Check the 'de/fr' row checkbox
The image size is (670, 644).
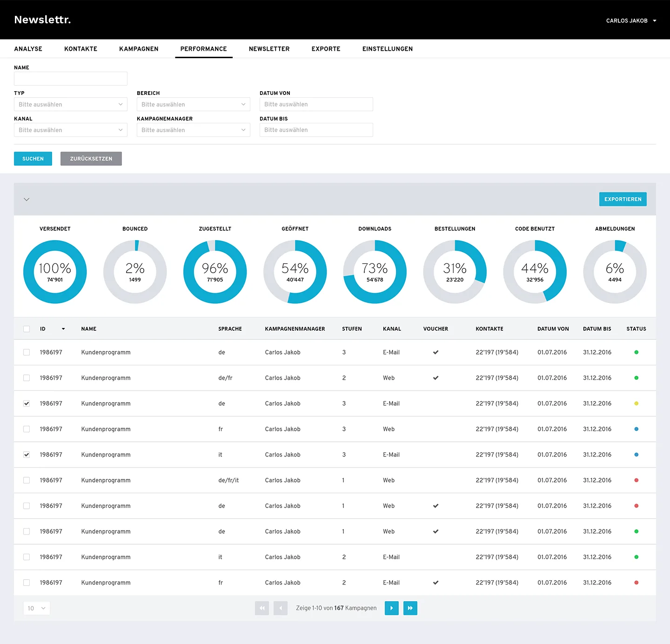[27, 378]
